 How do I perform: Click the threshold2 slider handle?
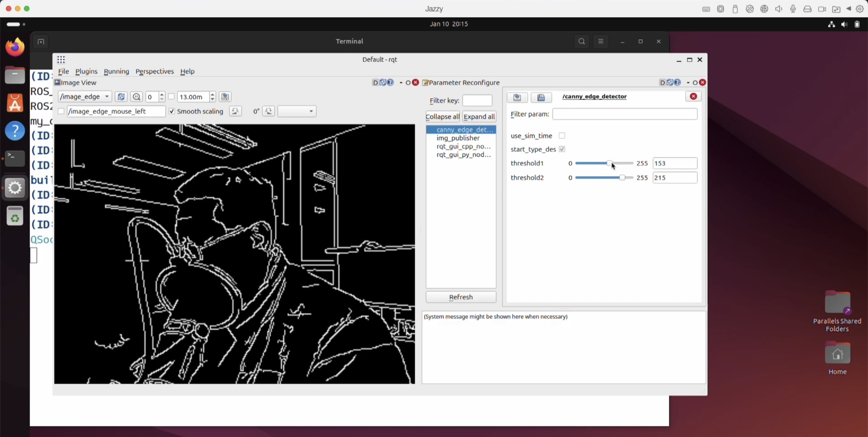click(x=622, y=178)
